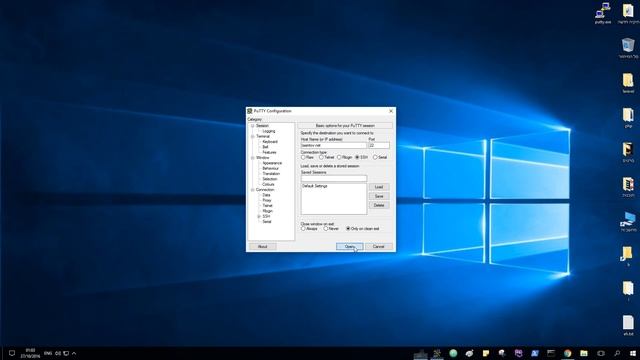Set close window on exit to Never
This screenshot has height=360, width=640.
[x=331, y=229]
